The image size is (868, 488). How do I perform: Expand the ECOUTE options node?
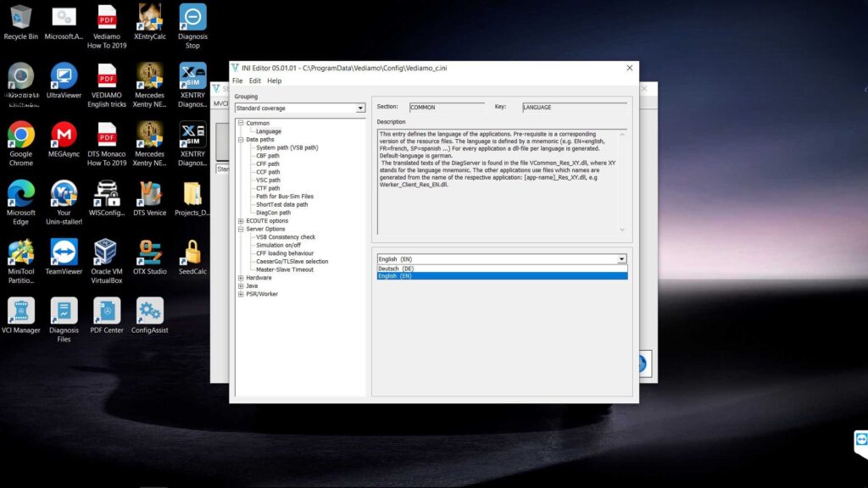click(241, 221)
